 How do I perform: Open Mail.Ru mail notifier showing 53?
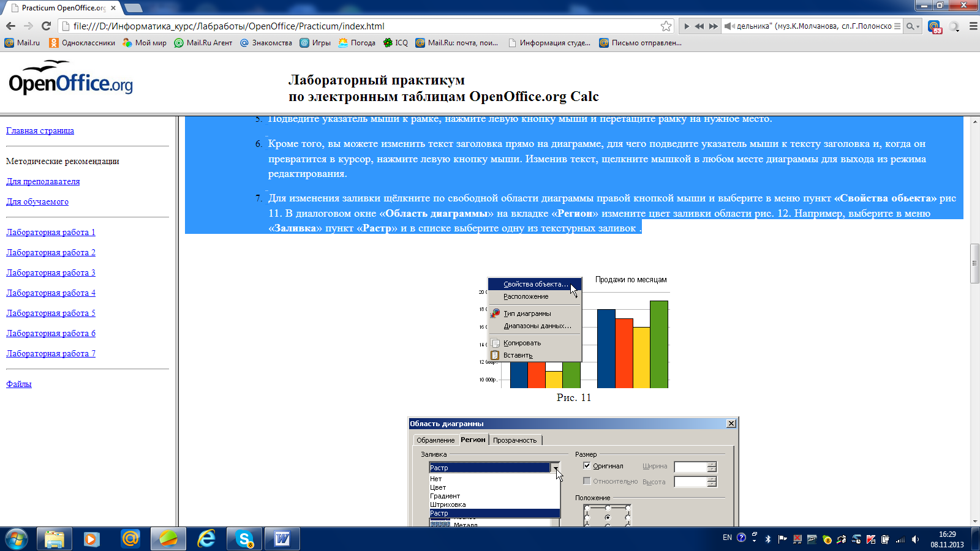935,27
